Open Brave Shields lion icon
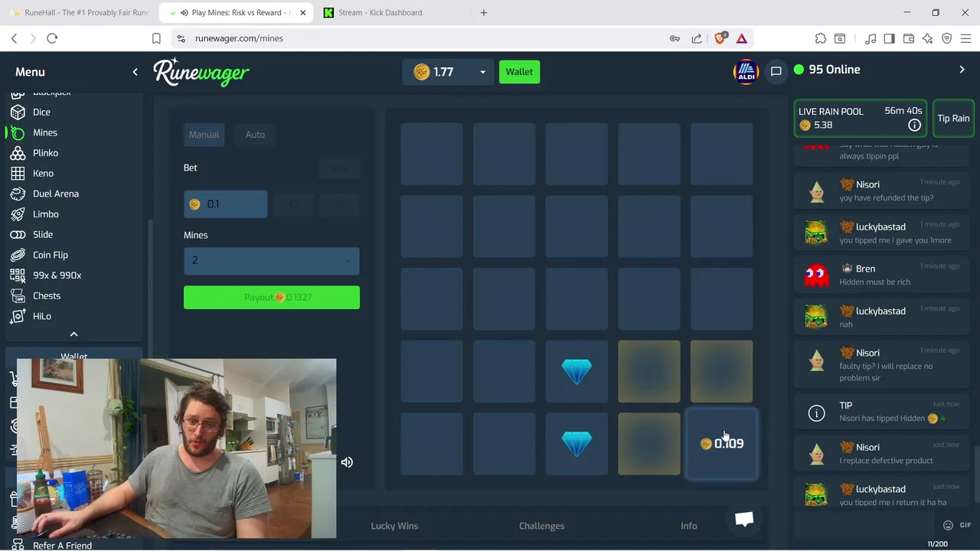The width and height of the screenshot is (980, 551). click(x=720, y=38)
